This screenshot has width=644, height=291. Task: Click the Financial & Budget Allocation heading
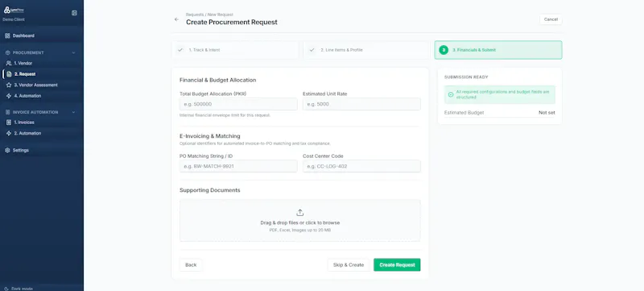coord(217,80)
